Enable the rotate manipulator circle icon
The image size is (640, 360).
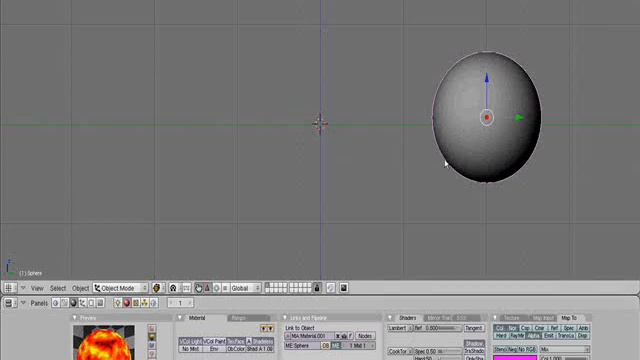pos(216,288)
